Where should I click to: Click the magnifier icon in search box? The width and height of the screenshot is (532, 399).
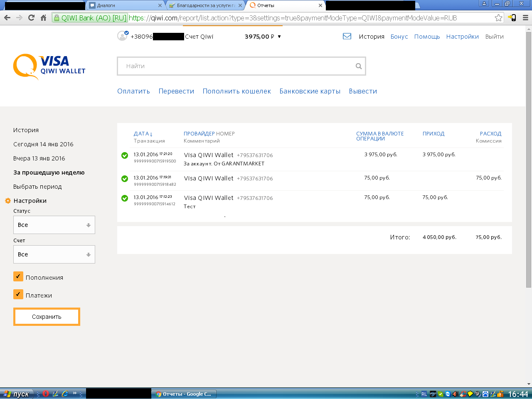[359, 66]
